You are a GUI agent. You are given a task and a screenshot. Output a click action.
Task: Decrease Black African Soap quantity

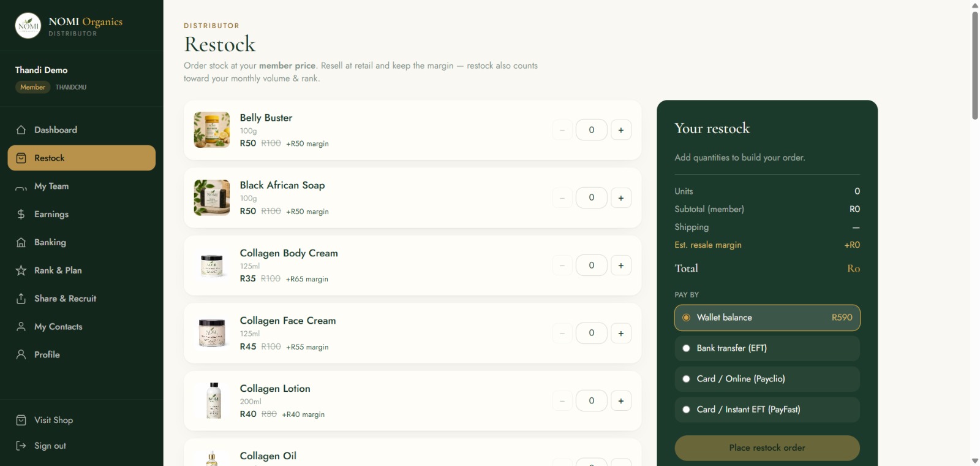tap(562, 197)
